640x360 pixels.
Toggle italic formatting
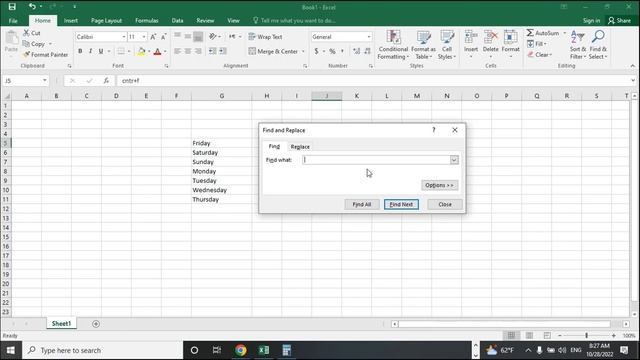pyautogui.click(x=90, y=51)
